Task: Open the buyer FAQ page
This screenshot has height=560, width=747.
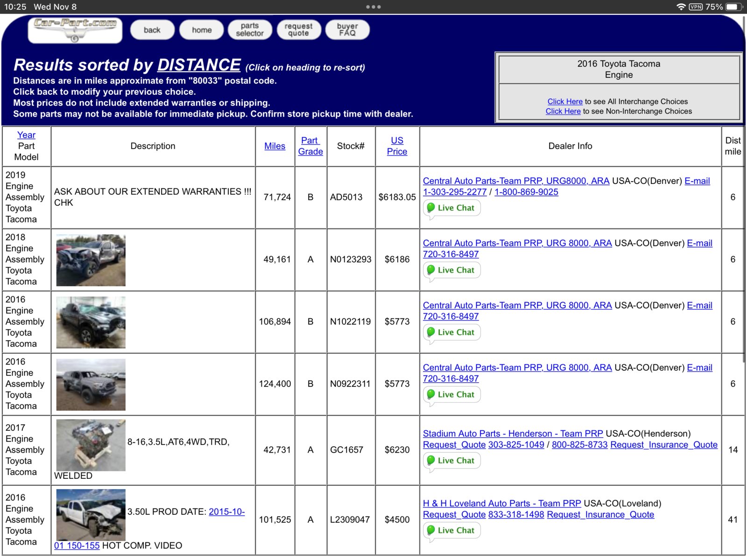Action: pos(347,30)
